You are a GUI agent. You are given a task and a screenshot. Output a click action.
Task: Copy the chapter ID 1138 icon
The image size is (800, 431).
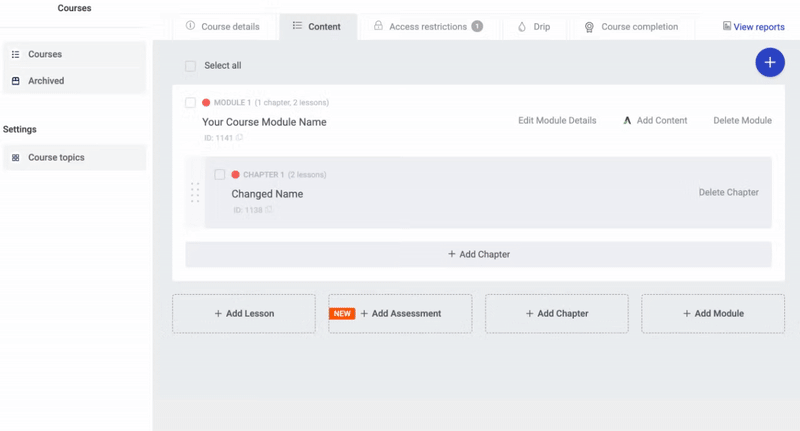coord(269,210)
